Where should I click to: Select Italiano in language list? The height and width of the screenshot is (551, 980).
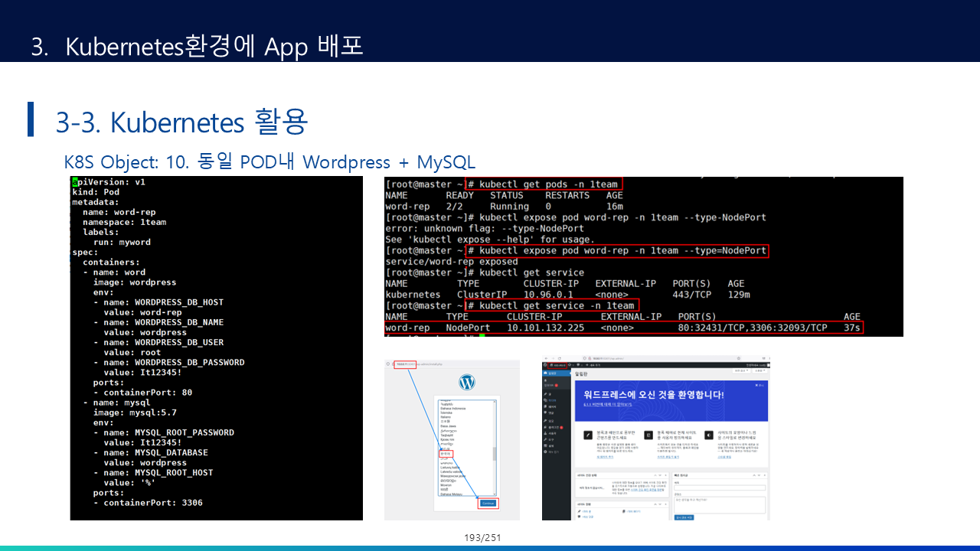tap(446, 417)
